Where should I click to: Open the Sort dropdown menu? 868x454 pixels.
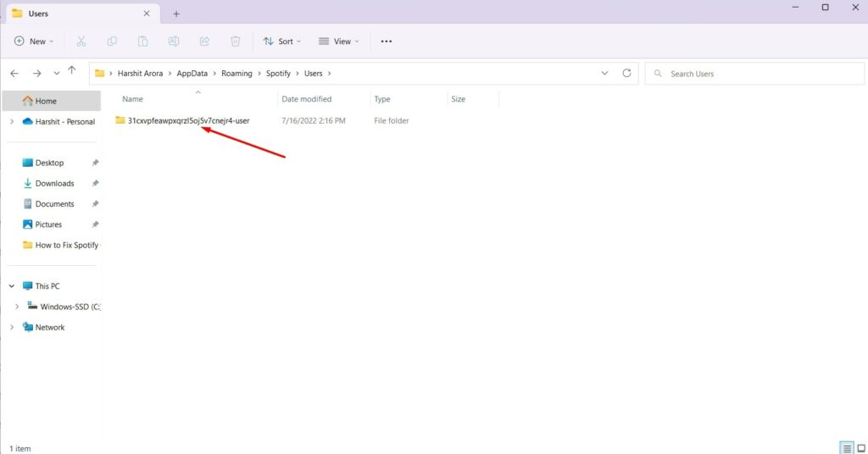[282, 41]
